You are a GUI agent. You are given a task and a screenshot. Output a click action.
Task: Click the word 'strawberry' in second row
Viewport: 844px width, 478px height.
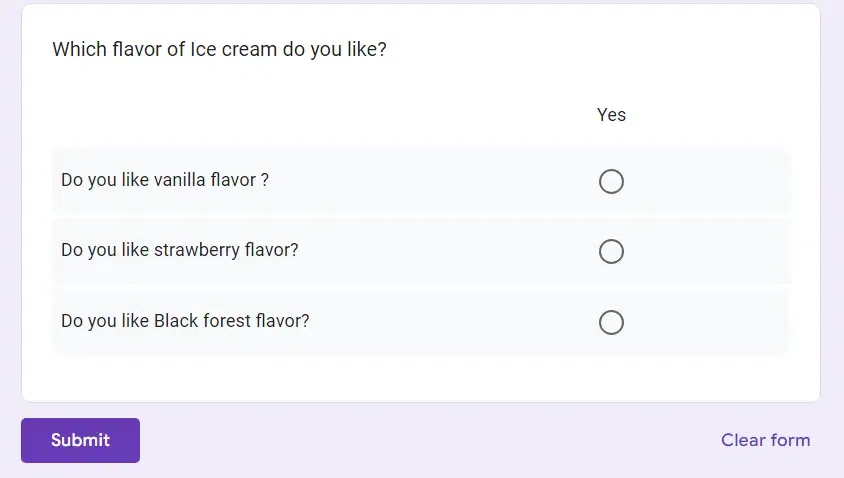pyautogui.click(x=197, y=250)
